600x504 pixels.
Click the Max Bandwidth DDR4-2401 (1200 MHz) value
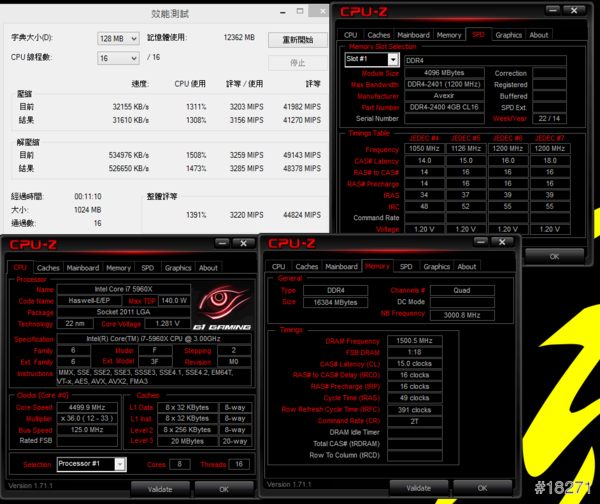pyautogui.click(x=444, y=84)
